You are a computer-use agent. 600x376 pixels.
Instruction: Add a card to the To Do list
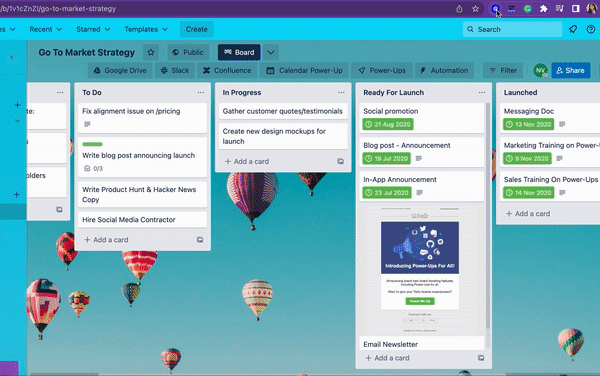[x=106, y=240]
